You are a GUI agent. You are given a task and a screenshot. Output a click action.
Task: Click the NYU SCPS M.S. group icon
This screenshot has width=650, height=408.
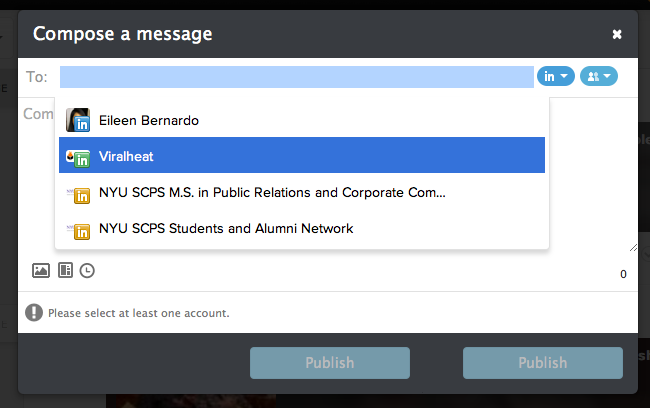coord(79,193)
